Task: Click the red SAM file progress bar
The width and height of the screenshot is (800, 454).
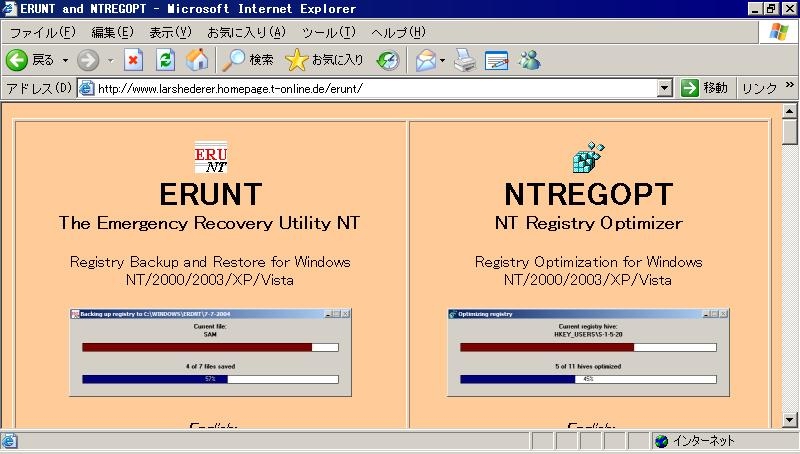Action: pos(210,347)
